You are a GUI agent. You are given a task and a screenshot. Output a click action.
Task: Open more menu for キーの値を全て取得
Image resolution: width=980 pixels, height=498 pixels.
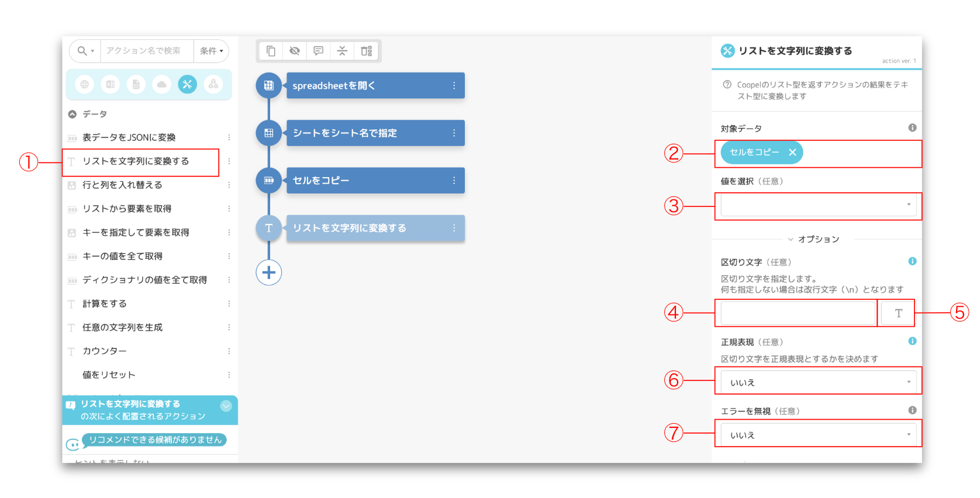click(229, 256)
